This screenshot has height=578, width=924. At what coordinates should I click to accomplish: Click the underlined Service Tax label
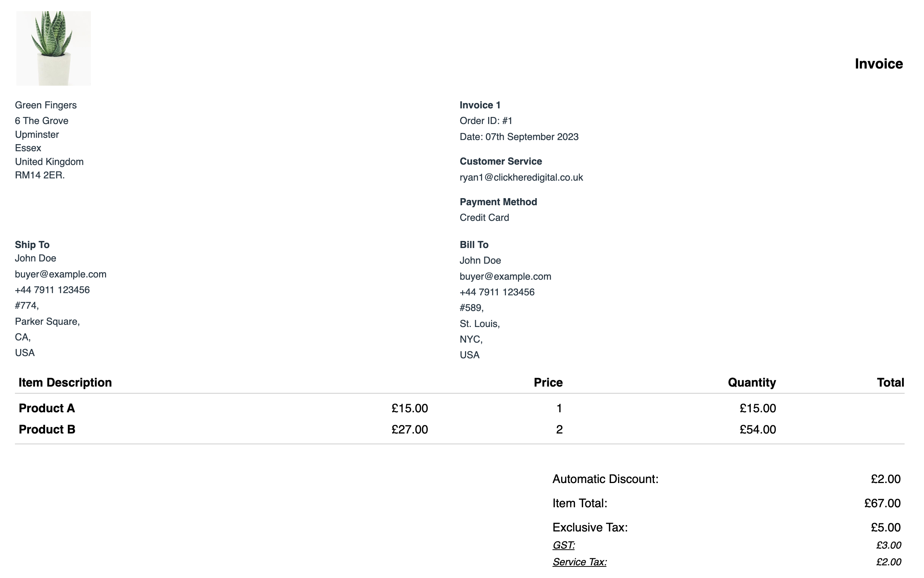click(x=579, y=562)
